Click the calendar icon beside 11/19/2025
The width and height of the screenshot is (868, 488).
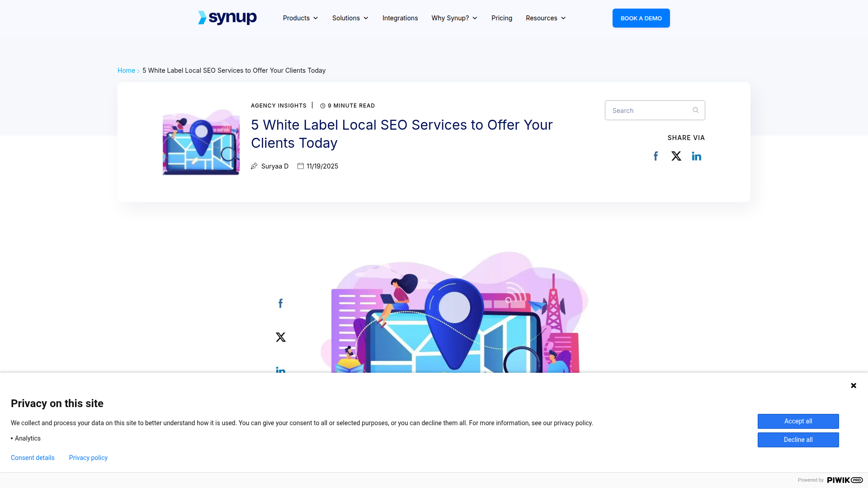300,166
